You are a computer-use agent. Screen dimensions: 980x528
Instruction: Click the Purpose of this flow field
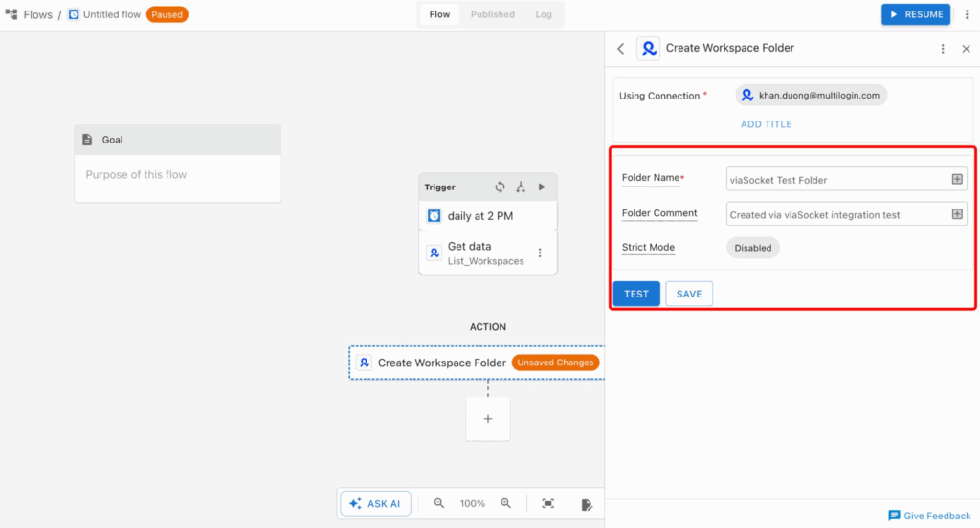pos(177,178)
